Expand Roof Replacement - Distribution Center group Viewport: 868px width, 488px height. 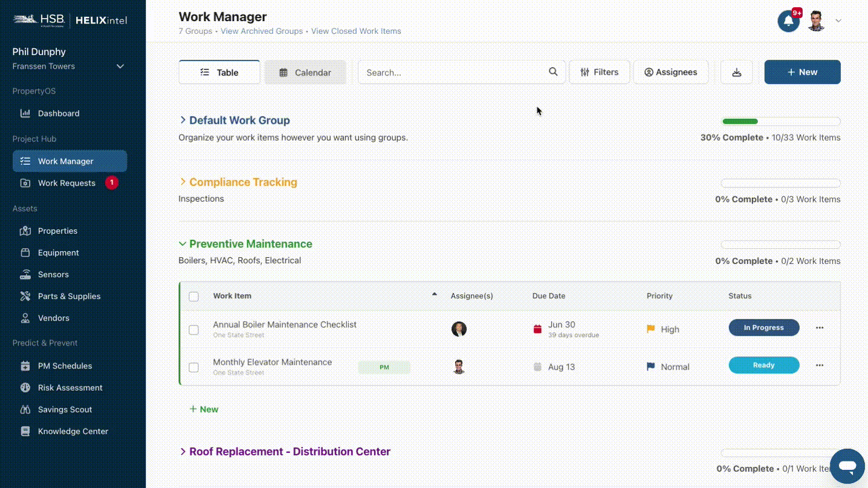point(183,451)
